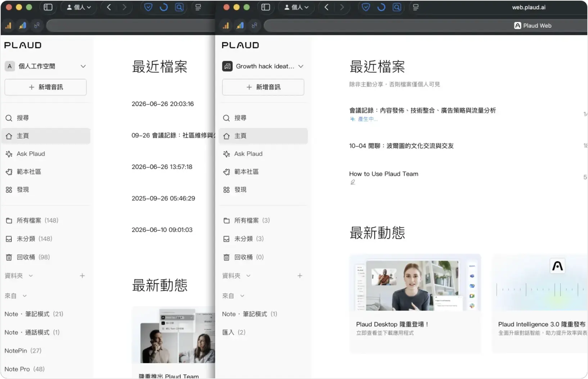Add new folder in right window sidebar
The width and height of the screenshot is (588, 379).
click(x=300, y=276)
